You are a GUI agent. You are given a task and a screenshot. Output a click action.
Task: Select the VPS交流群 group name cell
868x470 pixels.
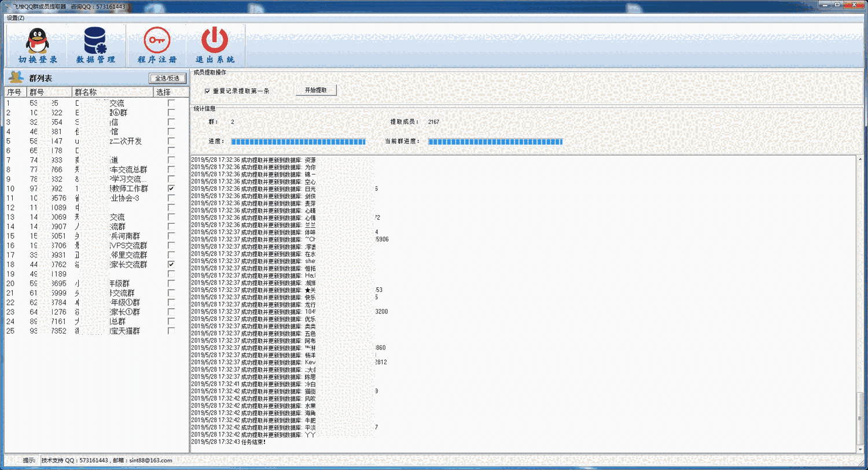click(113, 245)
